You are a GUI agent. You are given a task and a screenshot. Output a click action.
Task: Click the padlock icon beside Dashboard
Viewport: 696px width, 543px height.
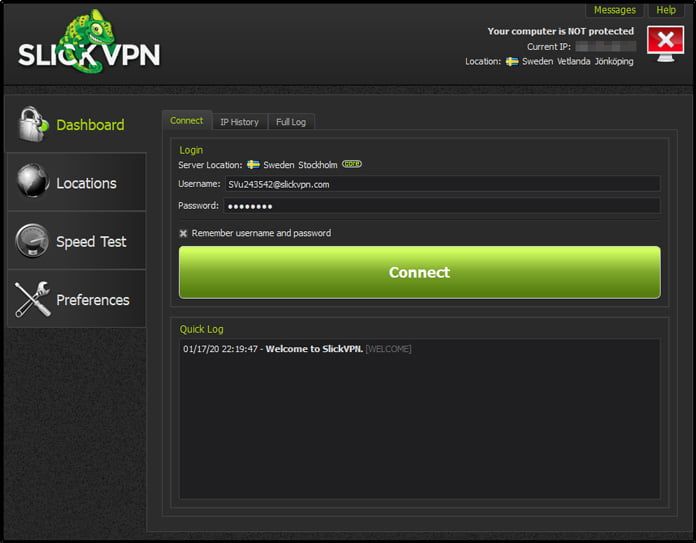[x=32, y=124]
